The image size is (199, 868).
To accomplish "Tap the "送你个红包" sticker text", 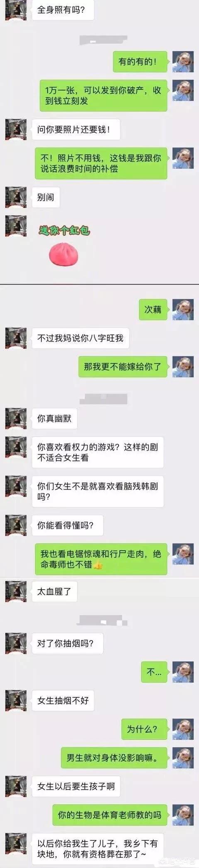I will (x=64, y=230).
